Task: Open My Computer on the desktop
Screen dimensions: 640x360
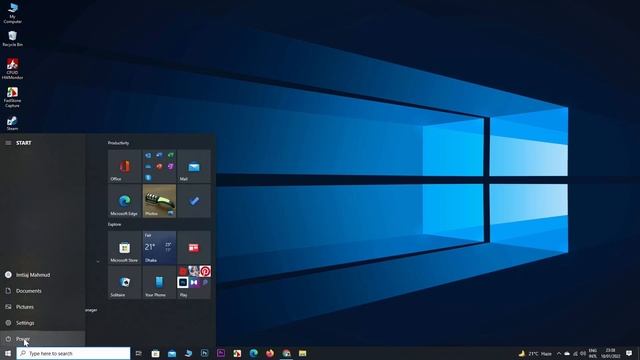Action: tap(12, 13)
